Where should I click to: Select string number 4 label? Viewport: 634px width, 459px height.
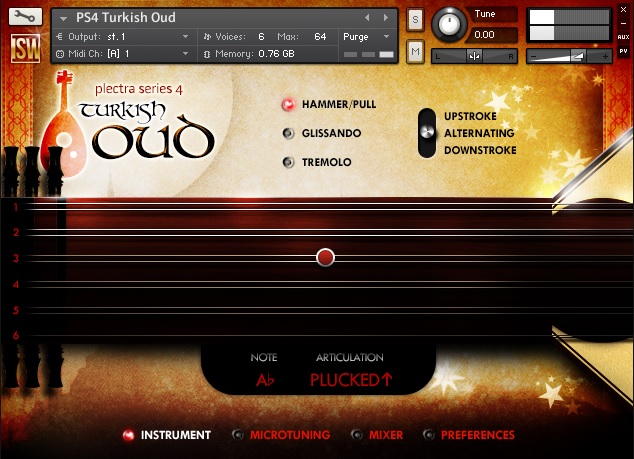(16, 285)
